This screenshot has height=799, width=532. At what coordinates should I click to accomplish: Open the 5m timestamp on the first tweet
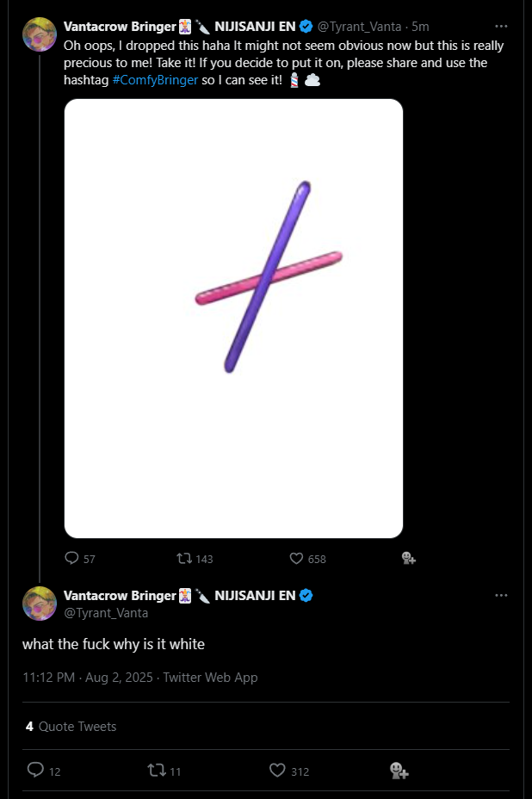pyautogui.click(x=420, y=27)
